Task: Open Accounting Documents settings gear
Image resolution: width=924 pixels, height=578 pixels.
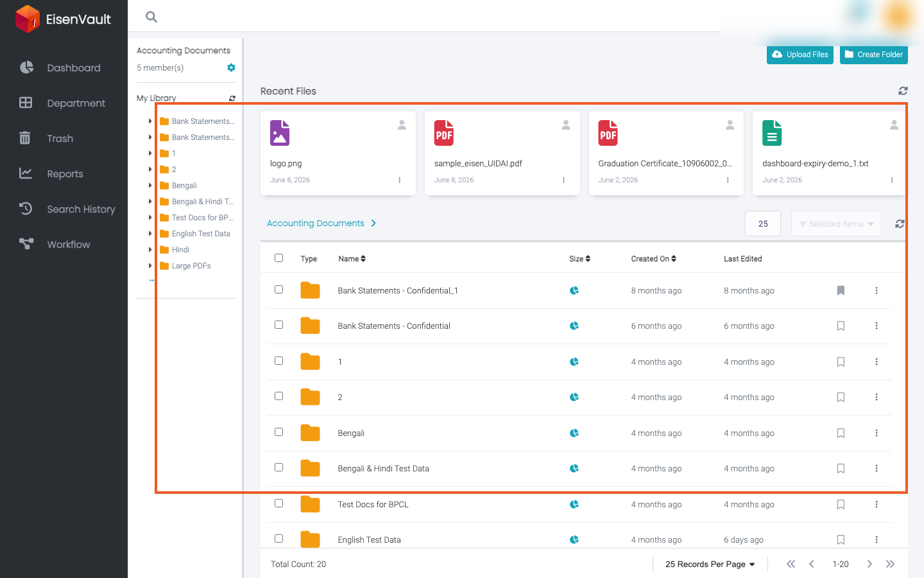Action: (231, 67)
